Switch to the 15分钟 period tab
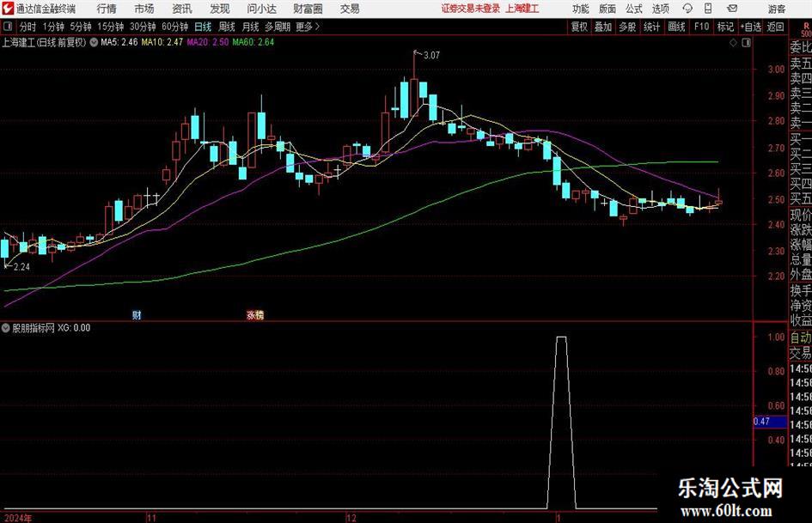812x523 pixels. [111, 27]
